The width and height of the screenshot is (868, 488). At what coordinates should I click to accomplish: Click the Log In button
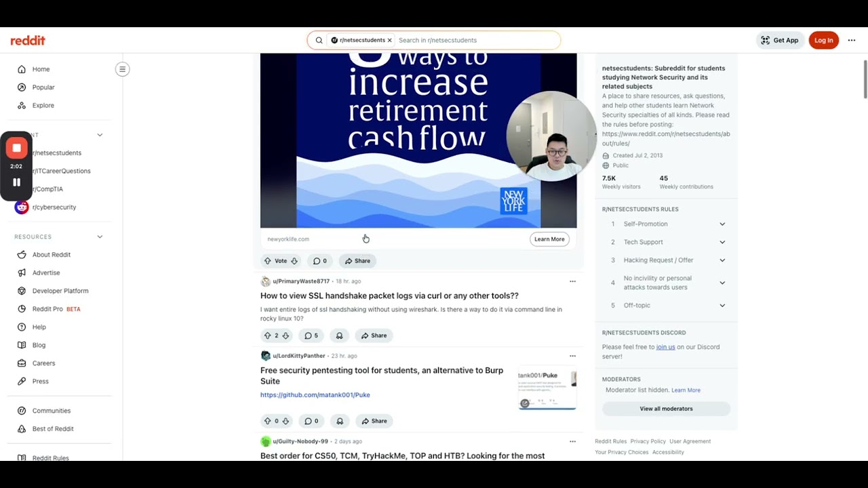(x=823, y=40)
